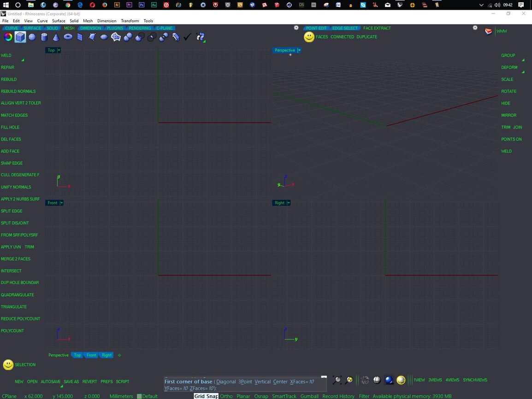
Task: Select the Mesh Boolean Union tool
Action: coord(128,37)
